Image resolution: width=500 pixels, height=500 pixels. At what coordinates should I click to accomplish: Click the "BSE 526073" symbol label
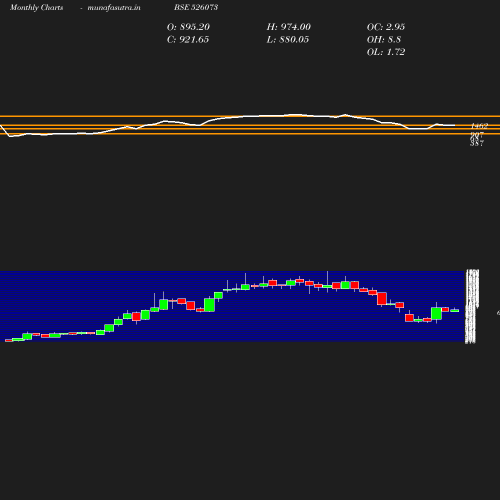coord(196,8)
